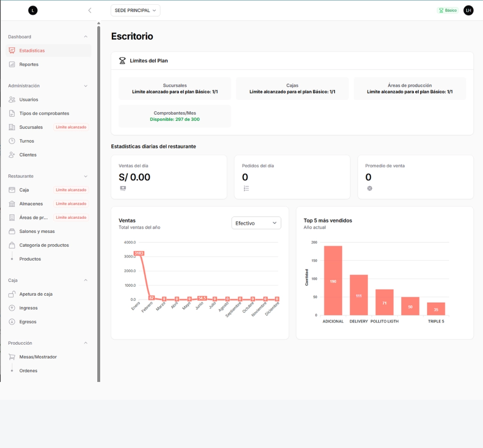Click the Comprobantes/Mes availability card

175,116
